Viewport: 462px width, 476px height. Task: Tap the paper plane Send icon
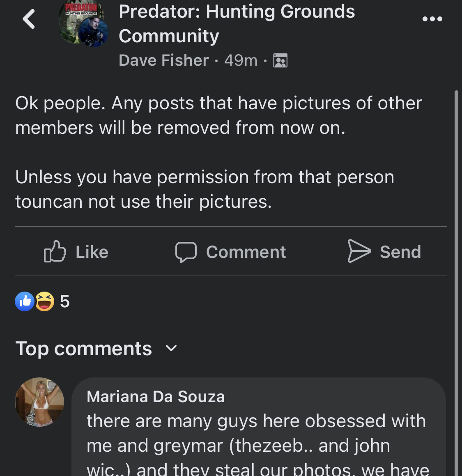[x=359, y=251]
